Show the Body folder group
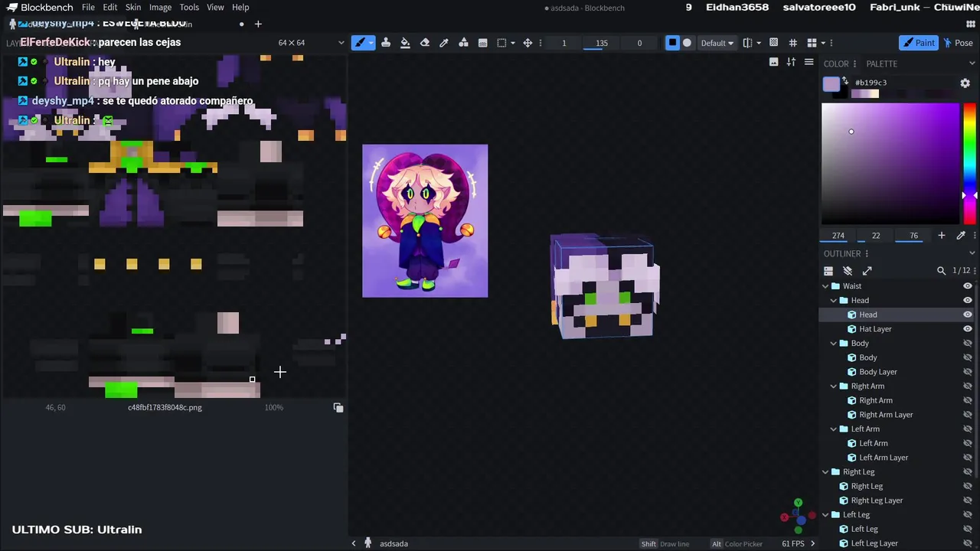 point(967,344)
